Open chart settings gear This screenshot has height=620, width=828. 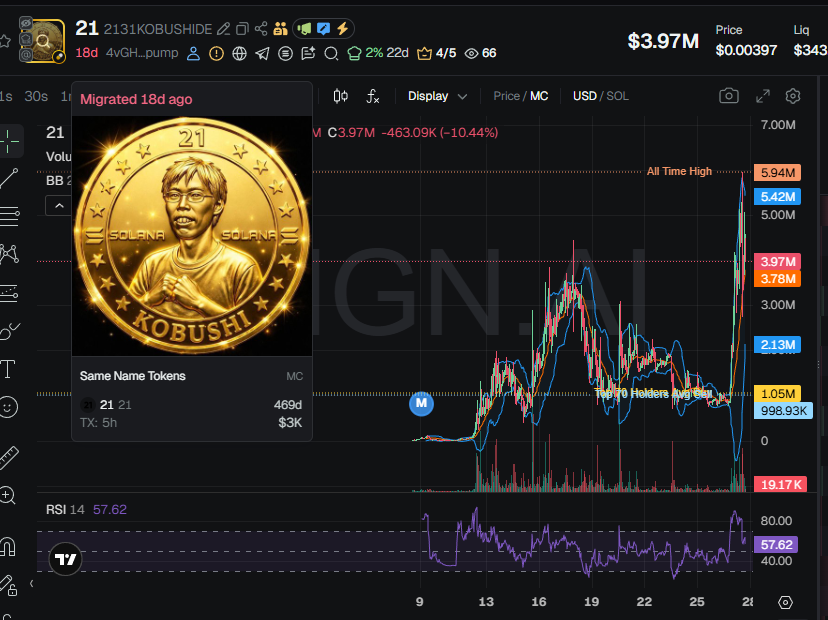coord(793,96)
